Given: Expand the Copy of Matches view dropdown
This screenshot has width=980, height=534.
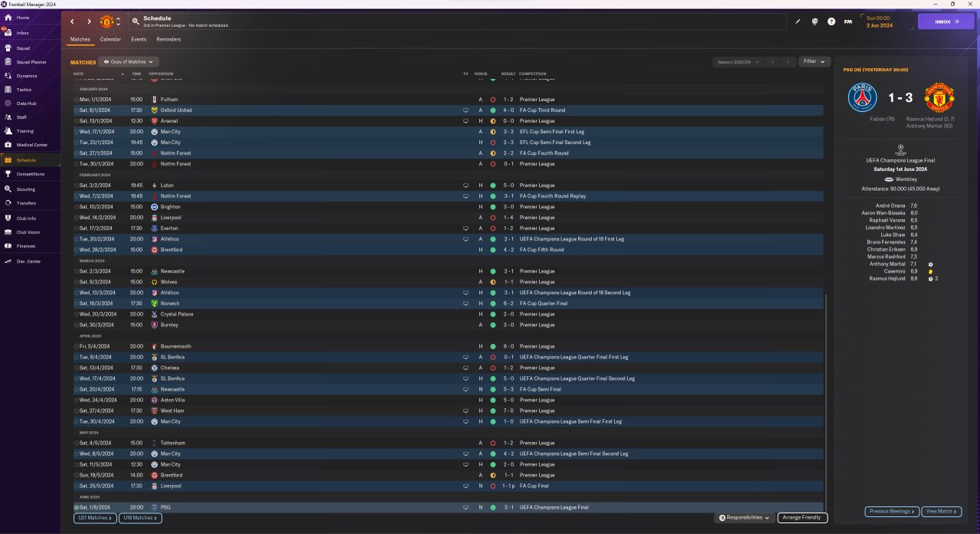Looking at the screenshot, I should coord(129,61).
